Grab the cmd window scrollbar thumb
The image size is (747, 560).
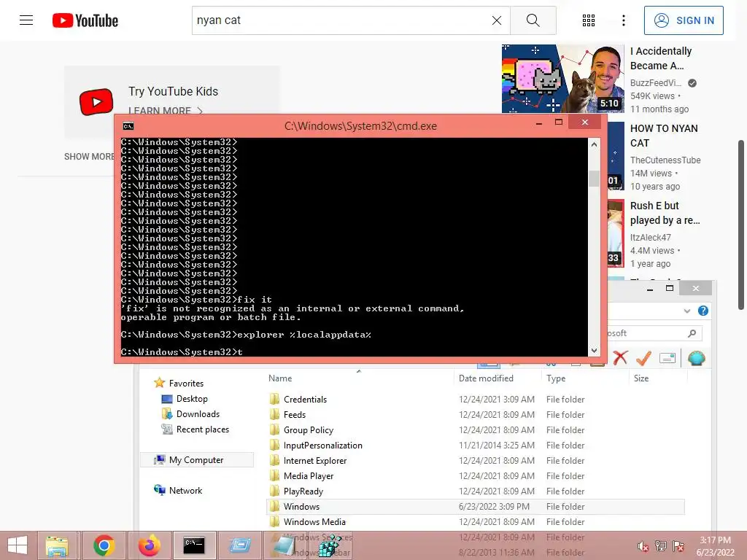click(594, 179)
